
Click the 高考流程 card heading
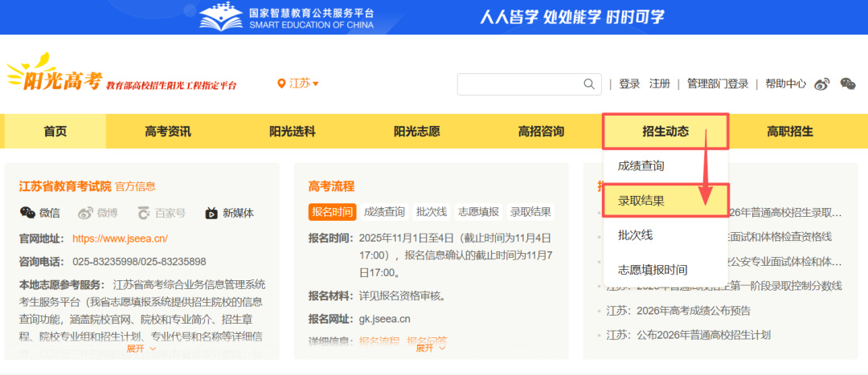point(331,186)
